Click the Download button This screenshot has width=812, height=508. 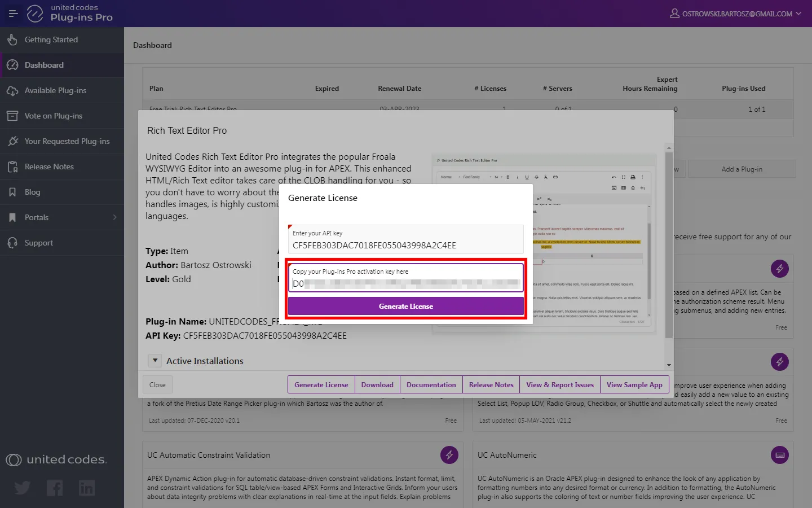377,385
